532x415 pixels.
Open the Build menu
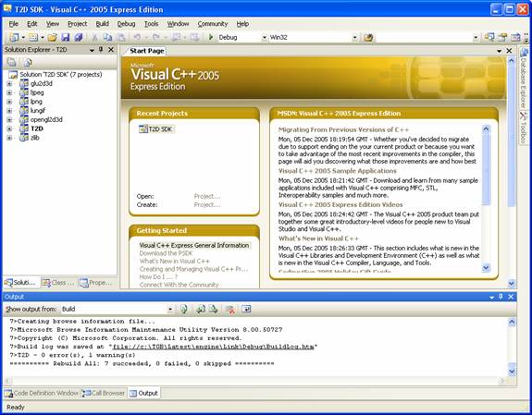[x=102, y=24]
